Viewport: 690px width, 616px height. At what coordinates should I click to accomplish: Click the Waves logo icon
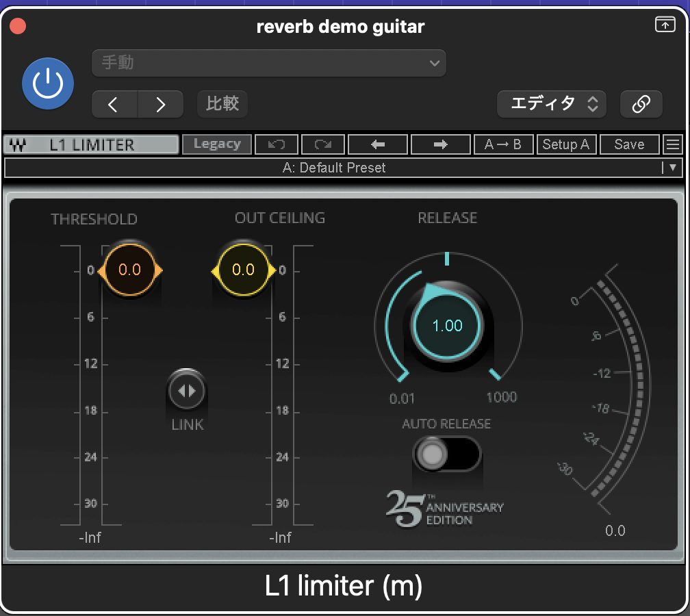tap(18, 145)
